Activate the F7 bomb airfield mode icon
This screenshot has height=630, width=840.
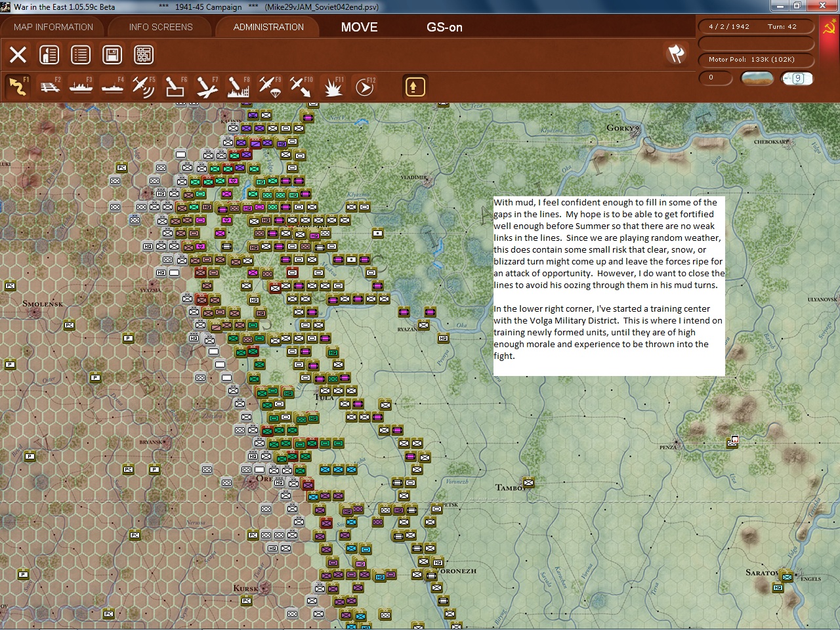click(207, 87)
